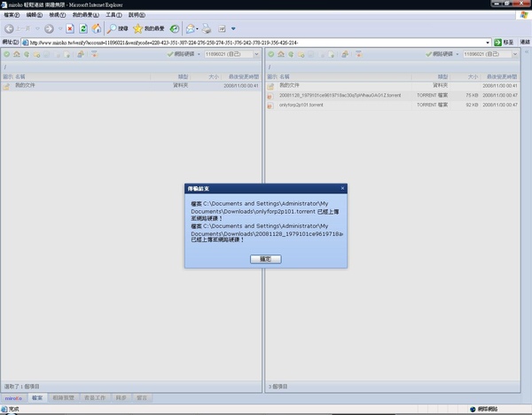Open the address bar history dropdown
The width and height of the screenshot is (532, 415).
tap(488, 43)
